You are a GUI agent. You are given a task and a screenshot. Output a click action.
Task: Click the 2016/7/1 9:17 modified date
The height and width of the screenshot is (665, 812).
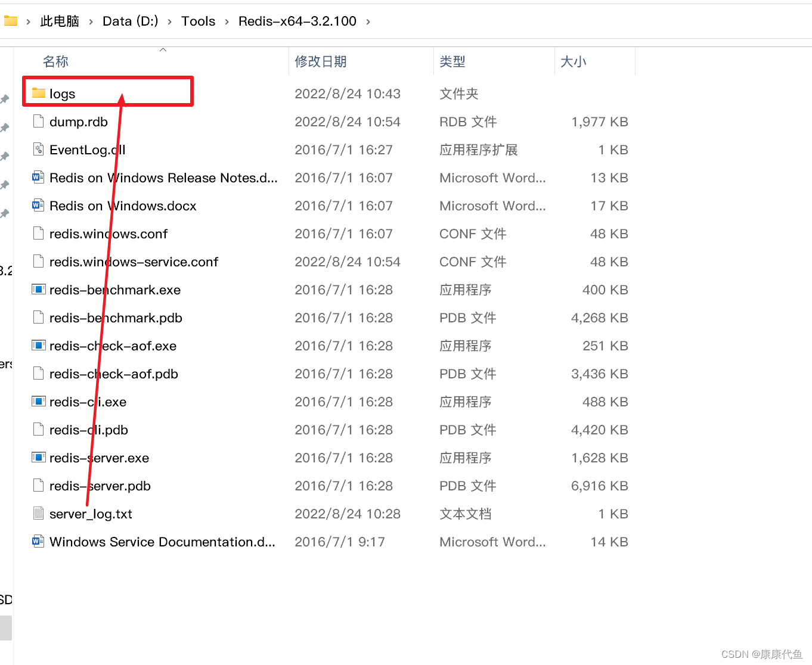click(340, 542)
